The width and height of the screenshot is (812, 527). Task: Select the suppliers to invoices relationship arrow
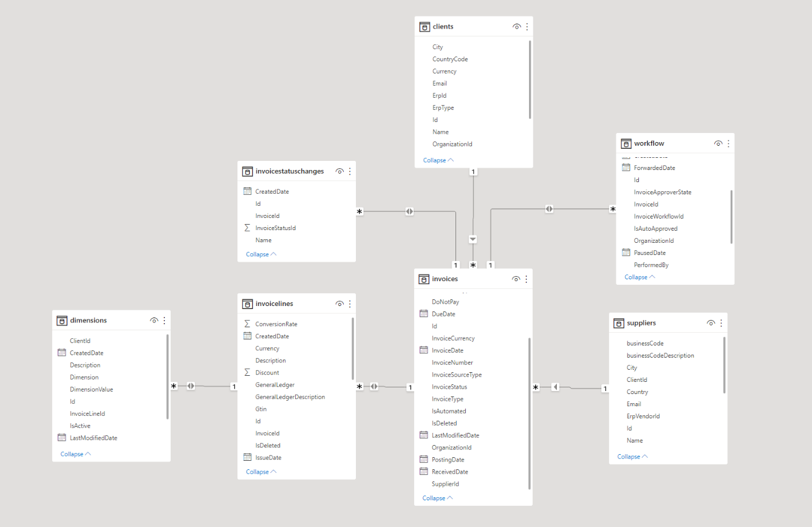click(555, 387)
